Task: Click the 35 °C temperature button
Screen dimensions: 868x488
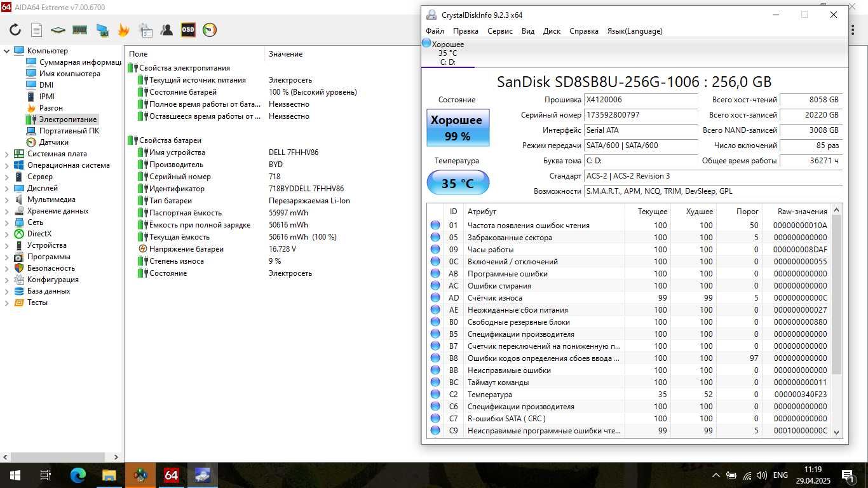Action: point(458,183)
